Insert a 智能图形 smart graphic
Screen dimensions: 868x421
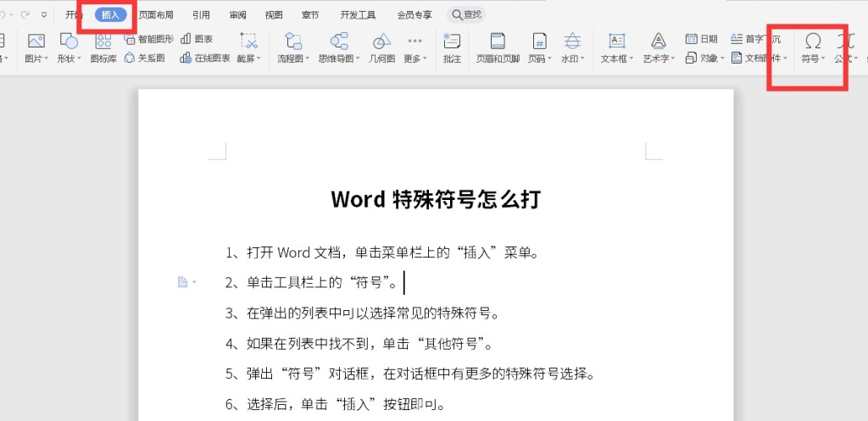[x=149, y=39]
